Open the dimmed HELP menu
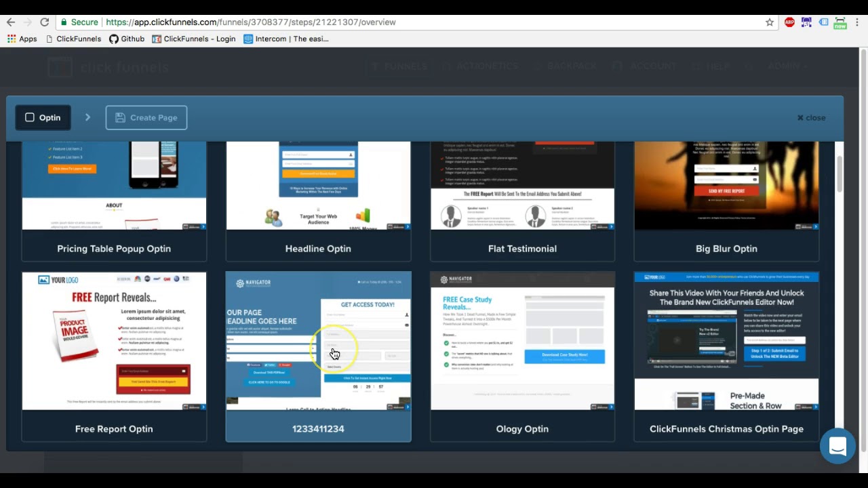 tap(712, 66)
